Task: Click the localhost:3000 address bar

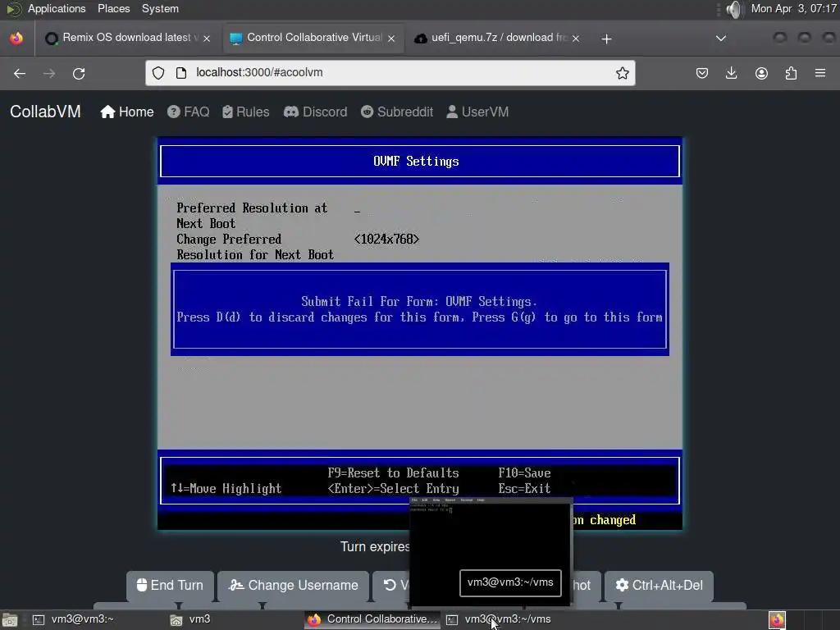Action: (390, 73)
